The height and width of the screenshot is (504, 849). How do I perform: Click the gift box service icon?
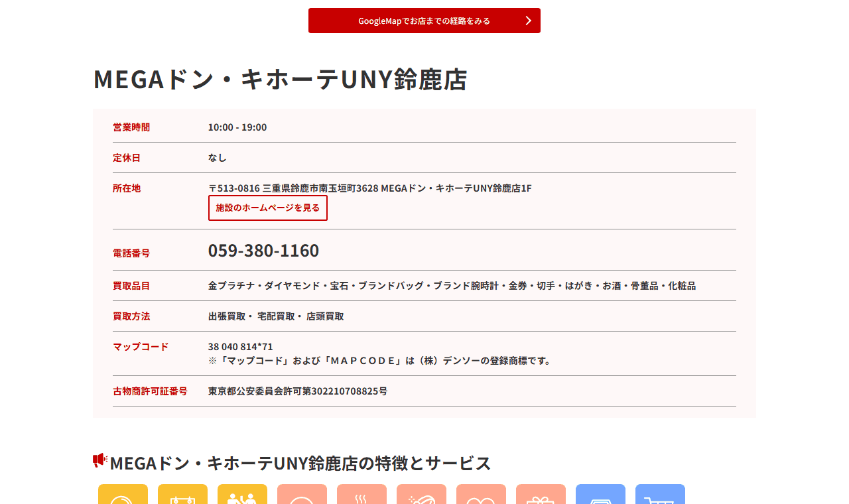point(541,495)
